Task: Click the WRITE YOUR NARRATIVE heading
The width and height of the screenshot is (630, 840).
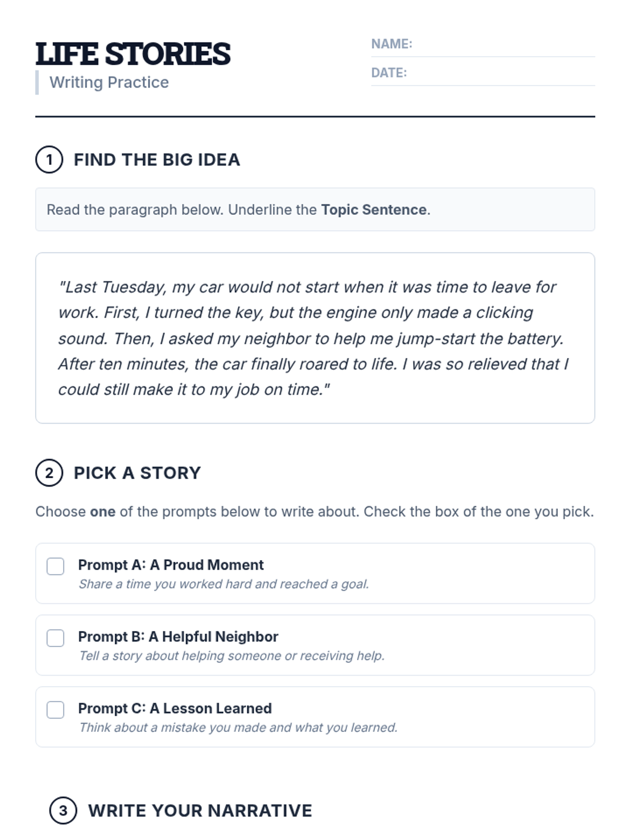Action: [200, 811]
